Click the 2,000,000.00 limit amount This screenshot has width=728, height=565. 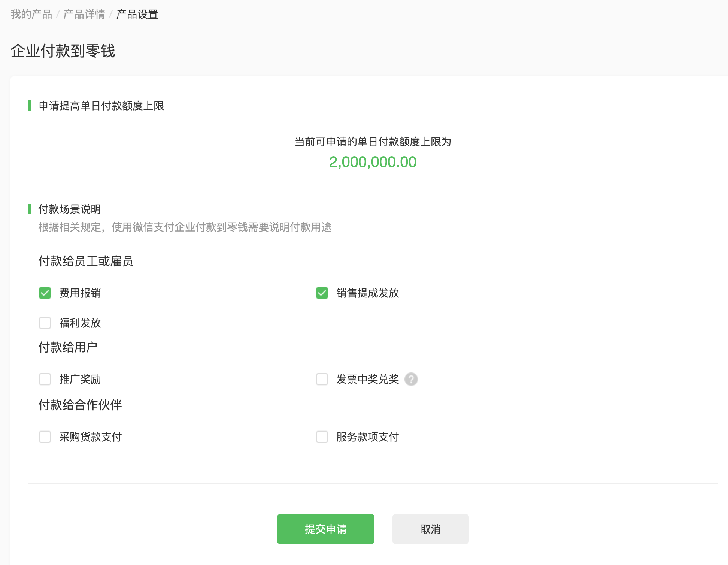(373, 162)
